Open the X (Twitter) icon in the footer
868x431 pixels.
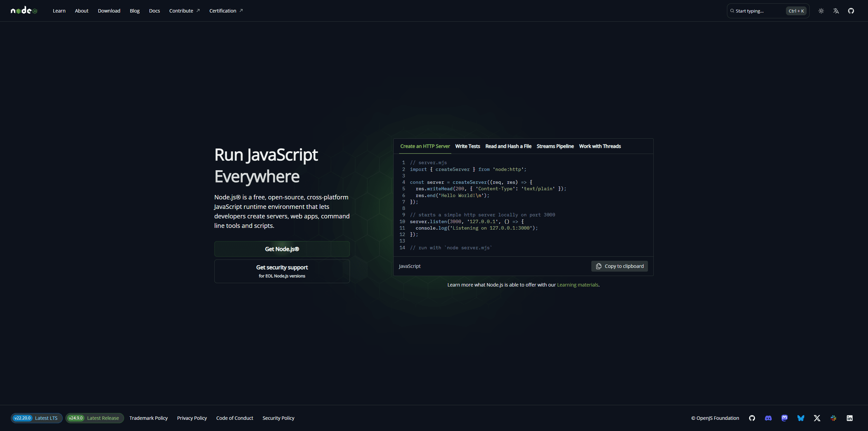coord(817,418)
